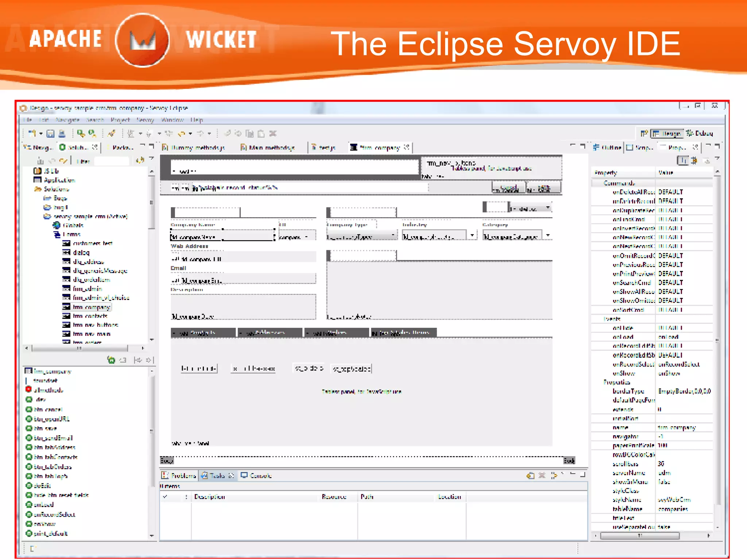This screenshot has height=560, width=747.
Task: Click the Paste icon in the main toolbar
Action: 261,134
